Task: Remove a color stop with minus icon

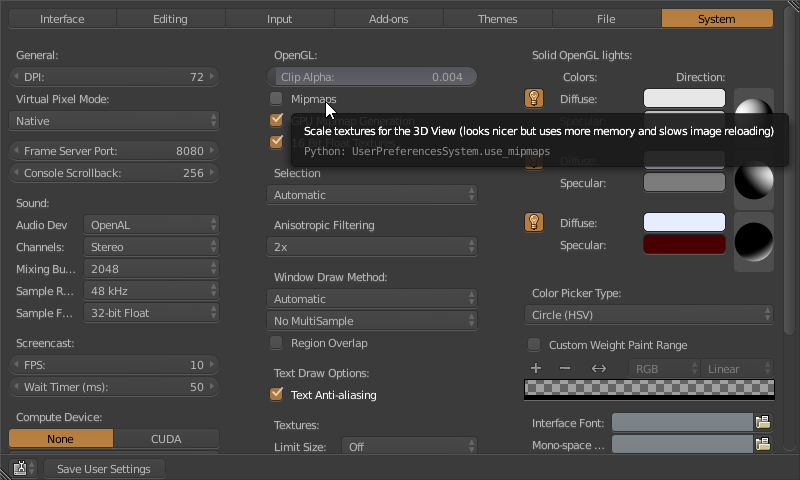Action: tap(565, 368)
